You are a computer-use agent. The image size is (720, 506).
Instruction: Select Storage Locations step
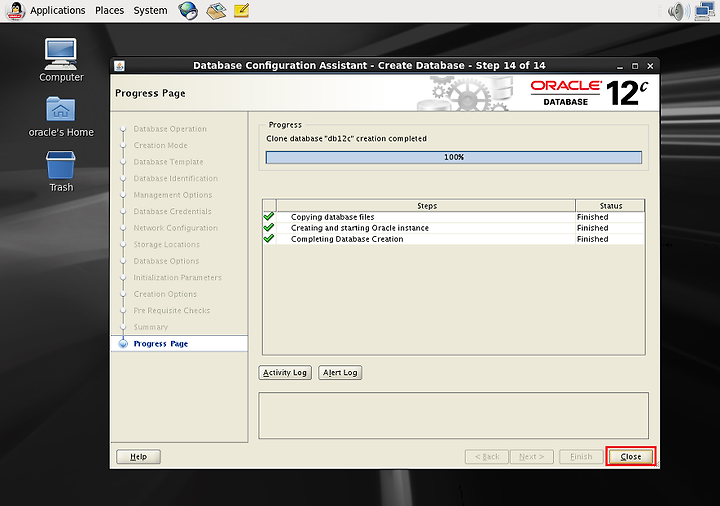[x=167, y=244]
